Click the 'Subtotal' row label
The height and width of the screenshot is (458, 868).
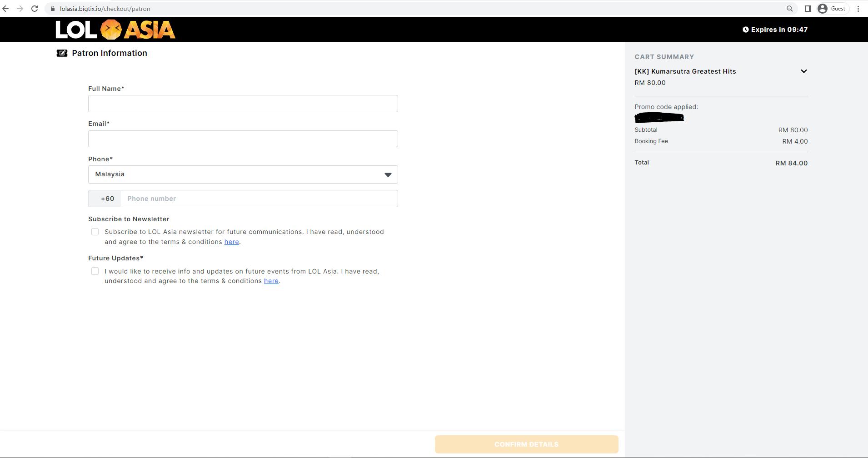[x=646, y=130]
